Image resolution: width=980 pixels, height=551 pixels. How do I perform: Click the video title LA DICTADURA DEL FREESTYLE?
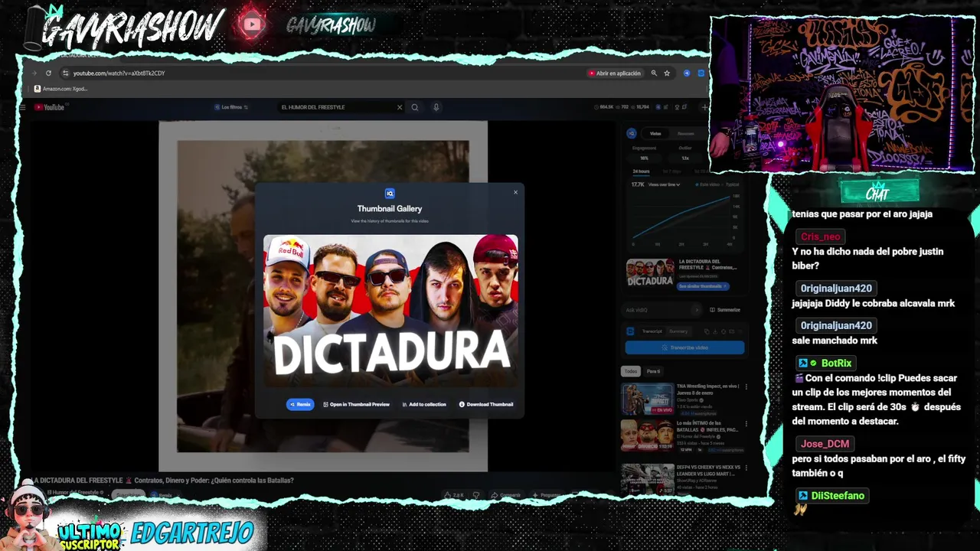[164, 481]
